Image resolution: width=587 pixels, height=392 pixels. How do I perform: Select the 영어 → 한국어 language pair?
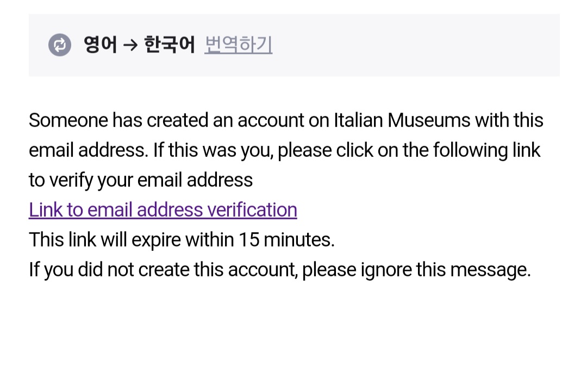pos(136,45)
